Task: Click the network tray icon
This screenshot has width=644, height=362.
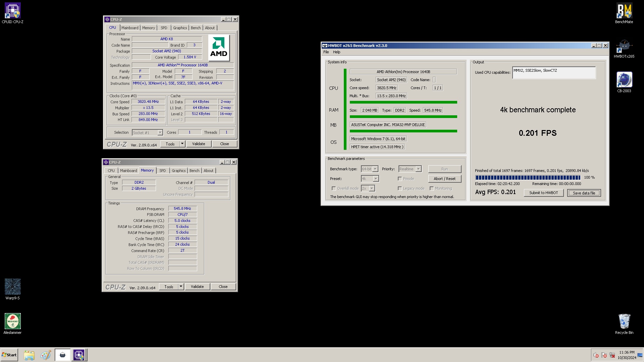Action: point(612,355)
